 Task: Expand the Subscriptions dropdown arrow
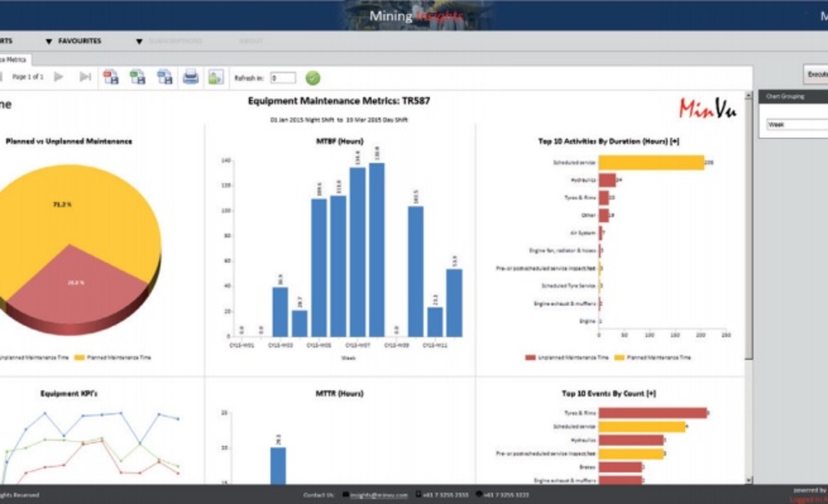click(x=139, y=42)
